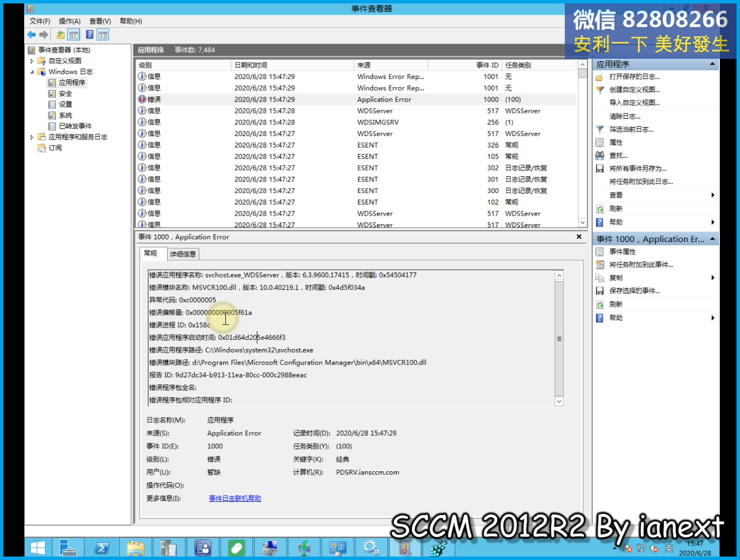The image size is (740, 560).
Task: Click the event list vertical scrollbar
Action: coord(583,144)
